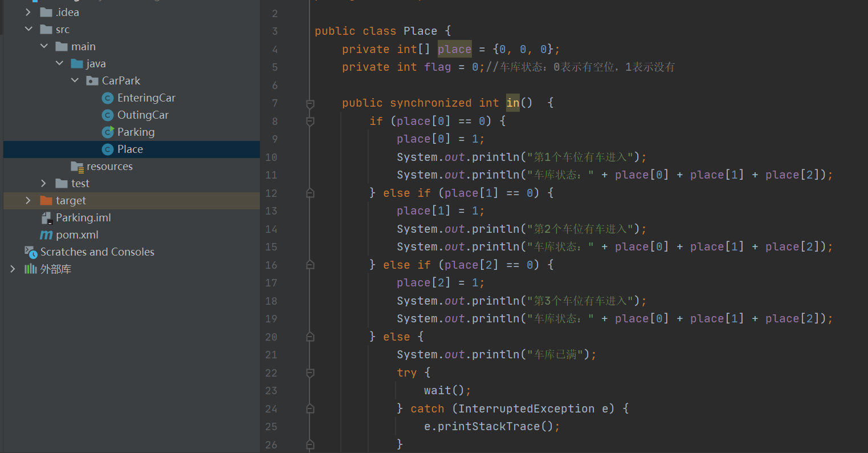Screen dimensions: 868x453
Task: Select the Parking.iml module file icon
Action: click(x=47, y=217)
